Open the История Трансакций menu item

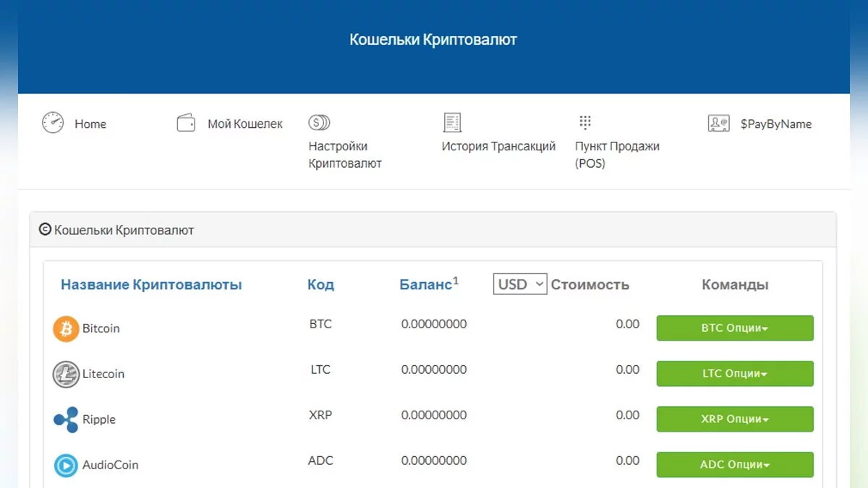pyautogui.click(x=498, y=146)
